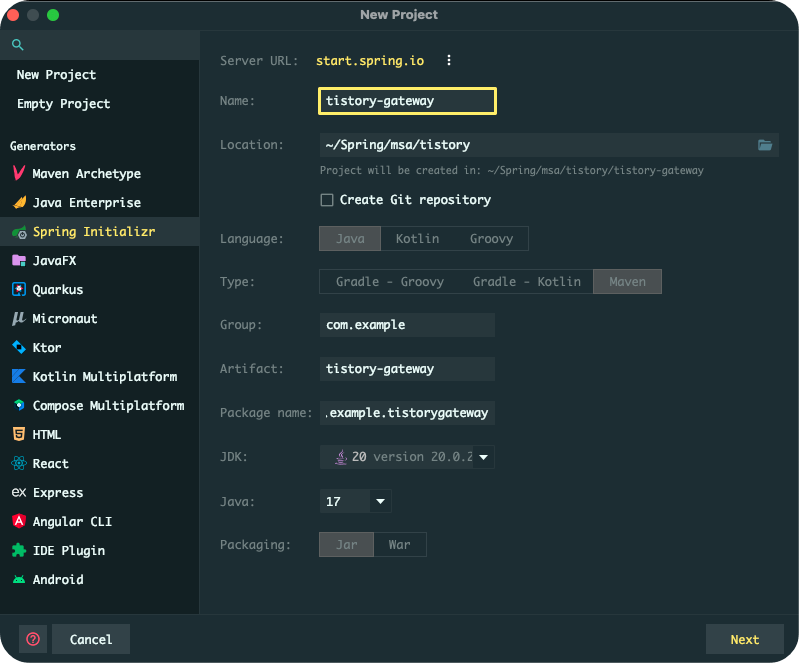Choose Gradle - Groovy build type
The height and width of the screenshot is (663, 799).
point(390,282)
